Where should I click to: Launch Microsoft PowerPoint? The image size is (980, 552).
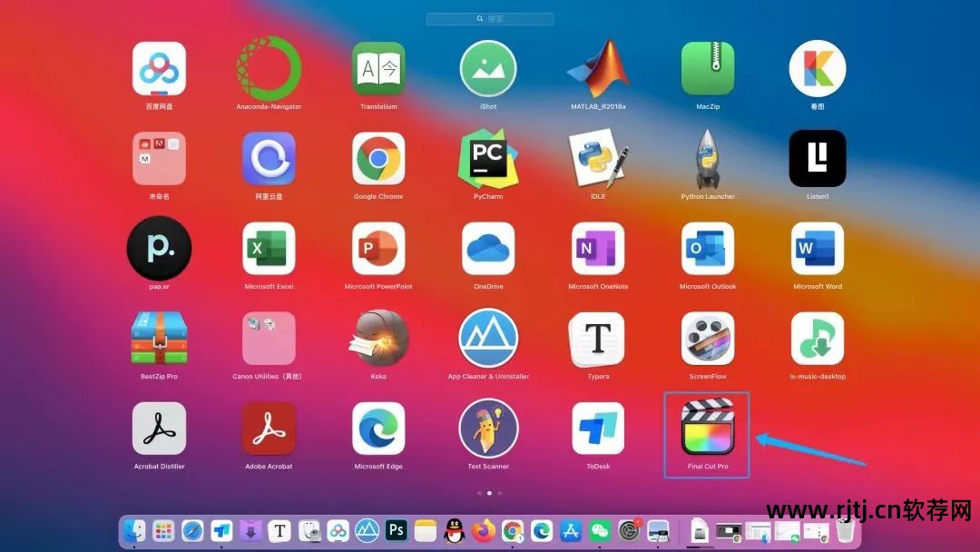click(378, 249)
